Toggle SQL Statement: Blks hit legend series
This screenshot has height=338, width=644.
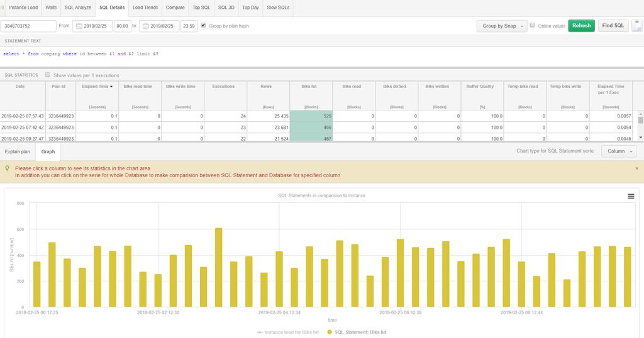click(357, 332)
